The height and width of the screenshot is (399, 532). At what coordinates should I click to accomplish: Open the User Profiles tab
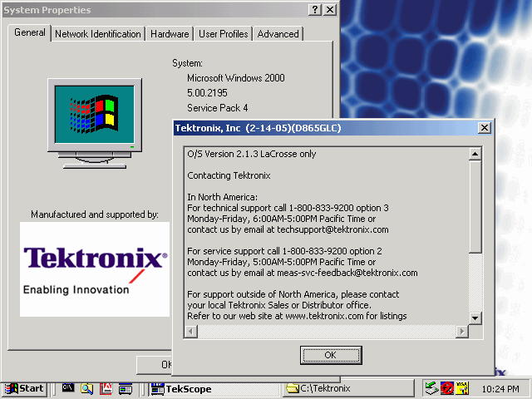(x=224, y=34)
